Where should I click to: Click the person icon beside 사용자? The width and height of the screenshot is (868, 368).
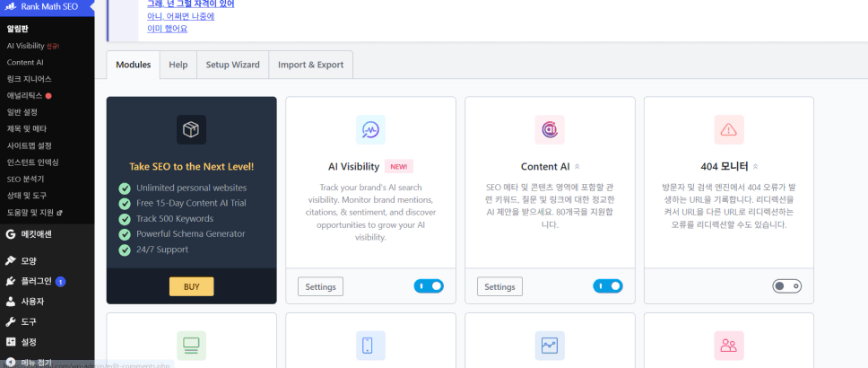[11, 302]
